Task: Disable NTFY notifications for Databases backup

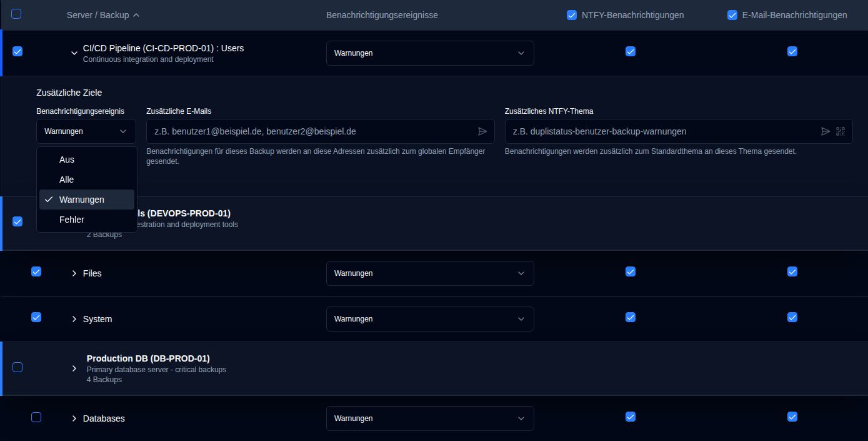Action: (631, 417)
